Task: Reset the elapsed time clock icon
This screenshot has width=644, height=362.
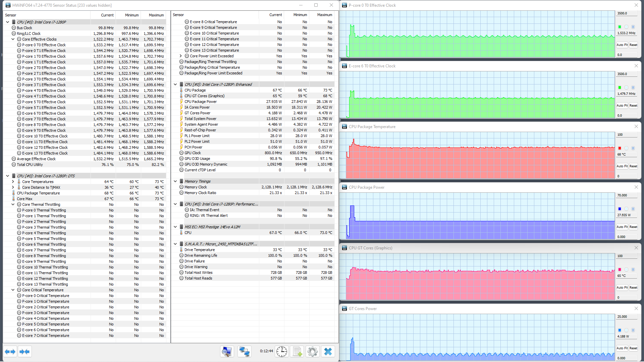Action: (282, 352)
